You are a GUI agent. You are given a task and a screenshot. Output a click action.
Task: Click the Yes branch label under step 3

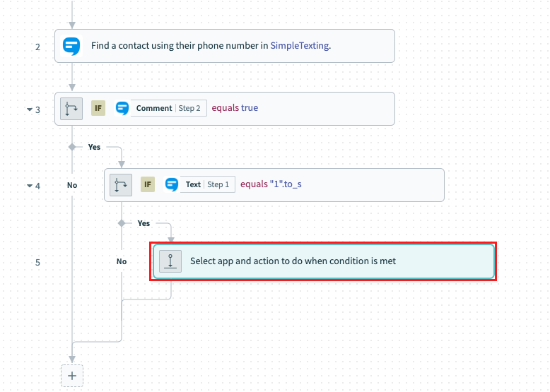click(94, 147)
